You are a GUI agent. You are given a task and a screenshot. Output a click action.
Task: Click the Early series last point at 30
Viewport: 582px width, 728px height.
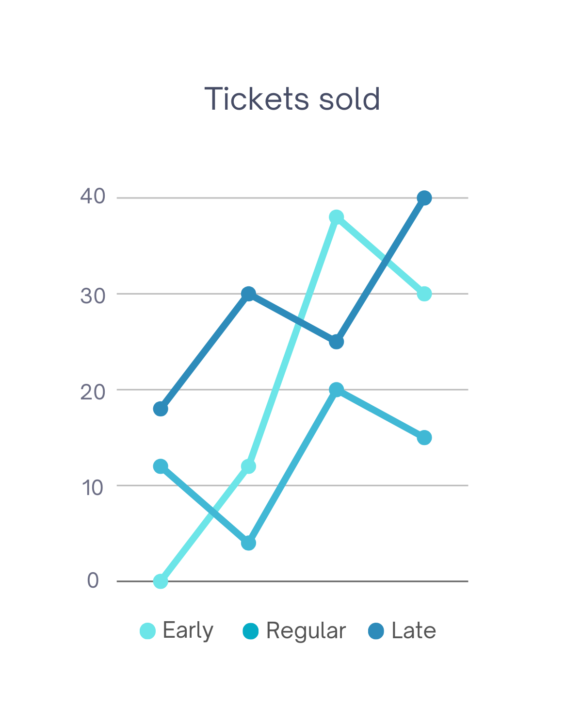click(x=424, y=294)
